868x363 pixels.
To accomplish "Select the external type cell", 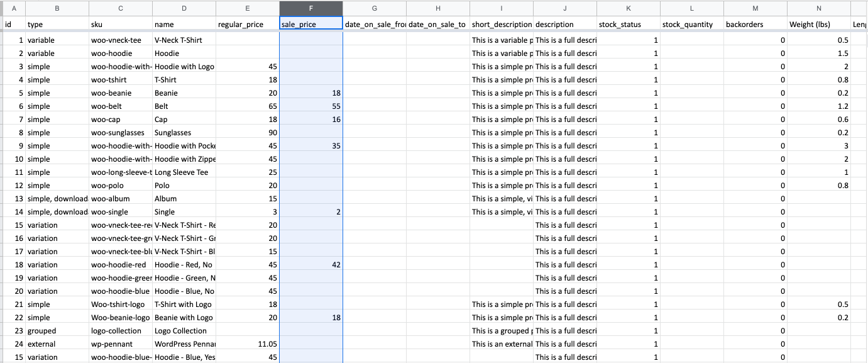I will [57, 344].
